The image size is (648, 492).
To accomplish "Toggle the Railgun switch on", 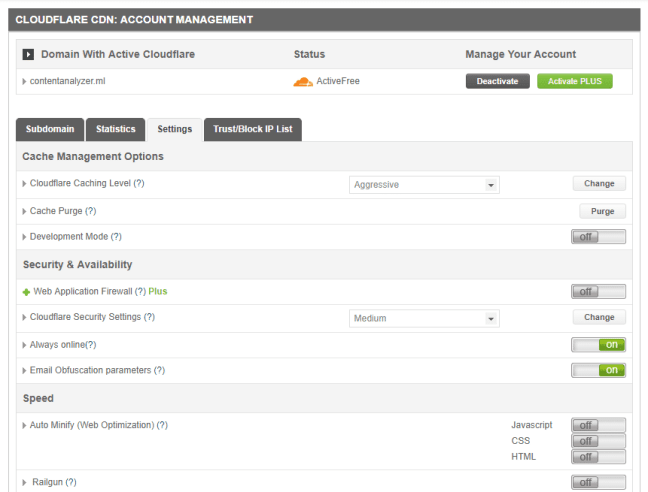I will coord(598,482).
